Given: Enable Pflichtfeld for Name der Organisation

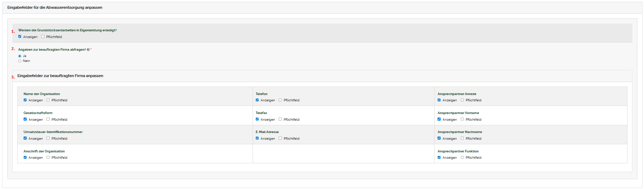Looking at the screenshot, I should 48,100.
